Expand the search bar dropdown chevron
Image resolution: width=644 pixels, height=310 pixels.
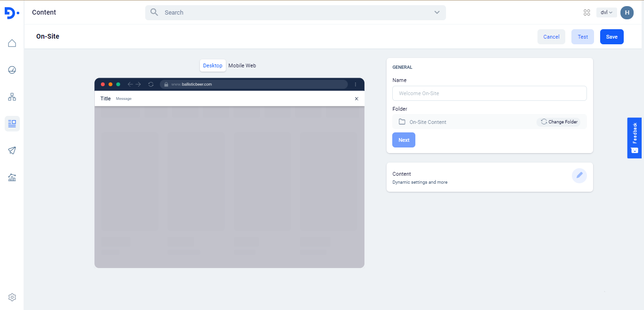(437, 13)
